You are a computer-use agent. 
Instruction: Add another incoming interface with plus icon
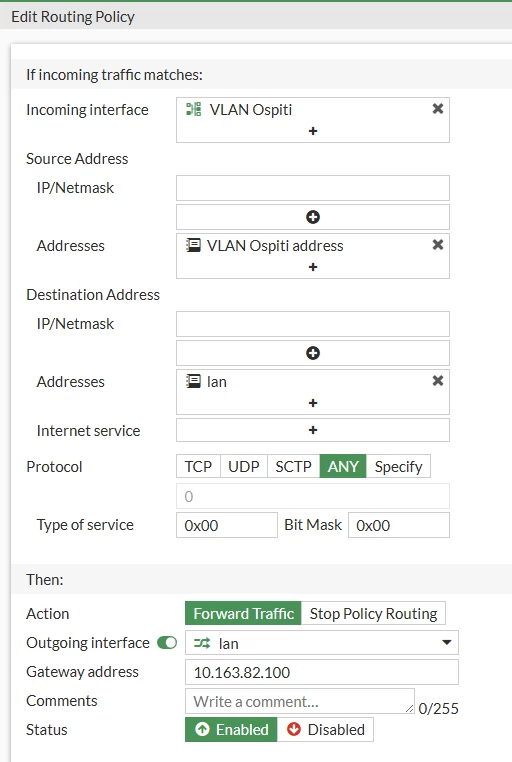click(x=313, y=131)
